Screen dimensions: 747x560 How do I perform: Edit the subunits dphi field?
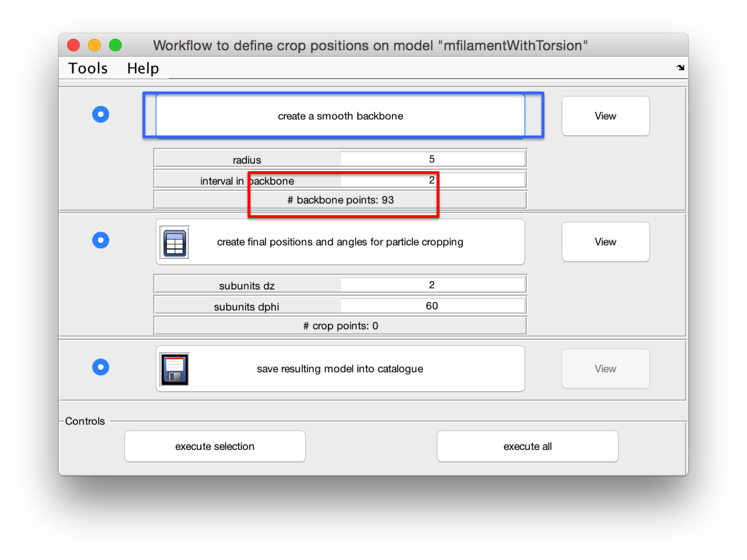(432, 306)
